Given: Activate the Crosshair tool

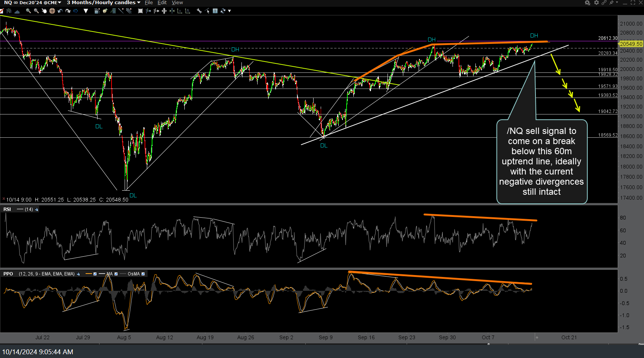Looking at the screenshot, I should [x=52, y=11].
